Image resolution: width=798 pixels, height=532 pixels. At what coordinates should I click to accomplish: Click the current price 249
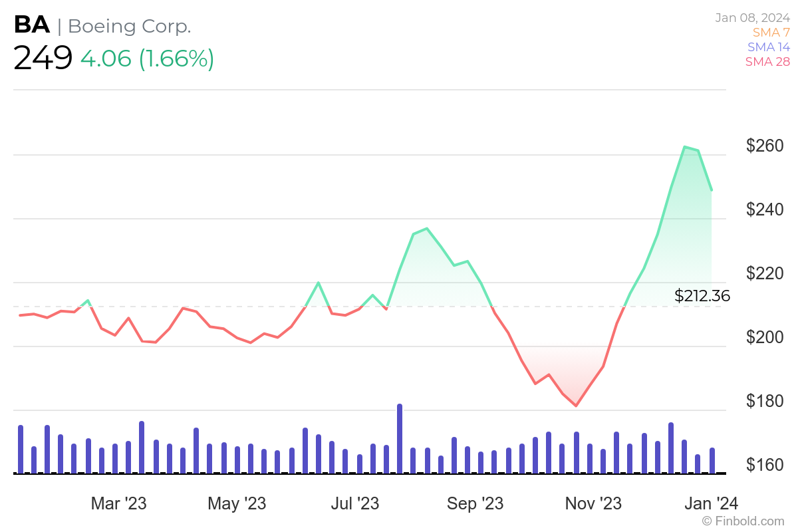(43, 59)
